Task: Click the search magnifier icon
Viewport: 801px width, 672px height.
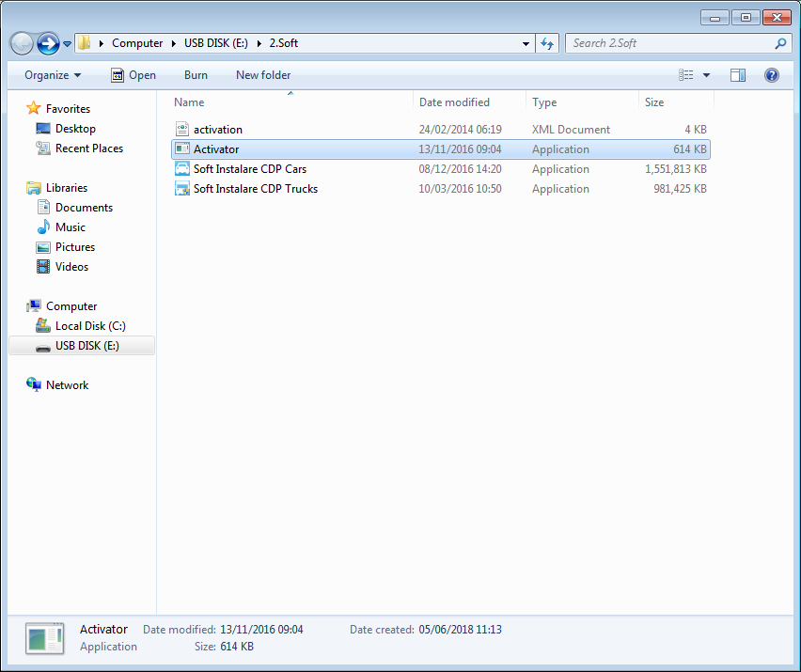Action: pyautogui.click(x=780, y=43)
